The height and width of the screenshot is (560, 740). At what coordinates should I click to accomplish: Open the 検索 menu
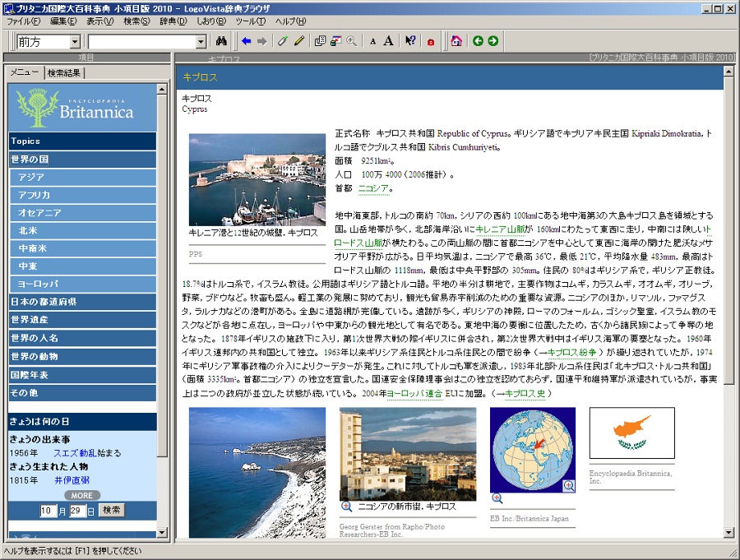point(136,21)
